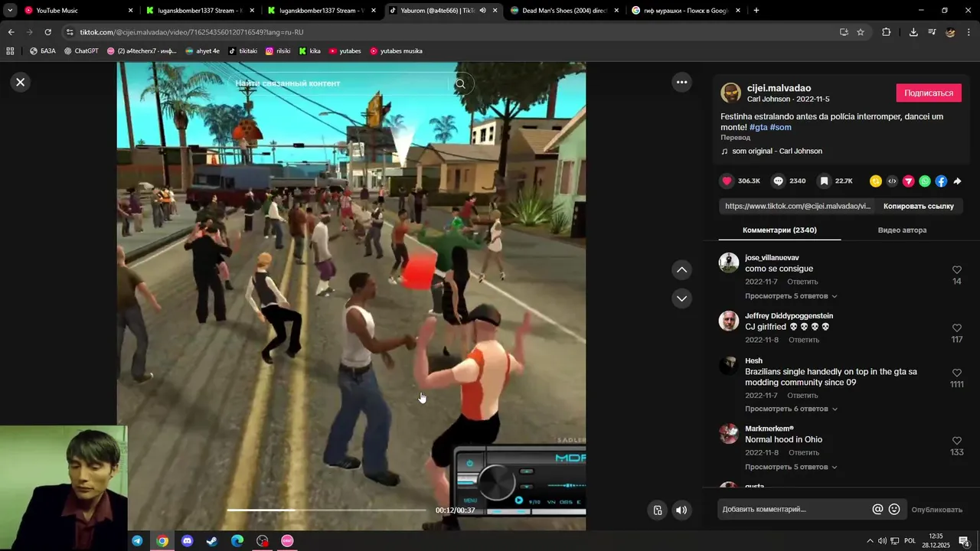980x551 pixels.
Task: Click the Подписаться follow button
Action: click(x=929, y=93)
